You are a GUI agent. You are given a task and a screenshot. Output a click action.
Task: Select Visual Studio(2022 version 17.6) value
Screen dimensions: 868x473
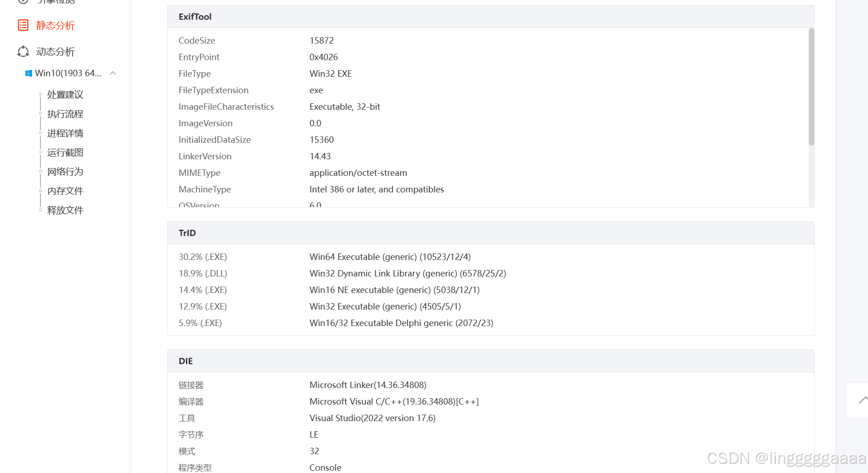click(372, 418)
